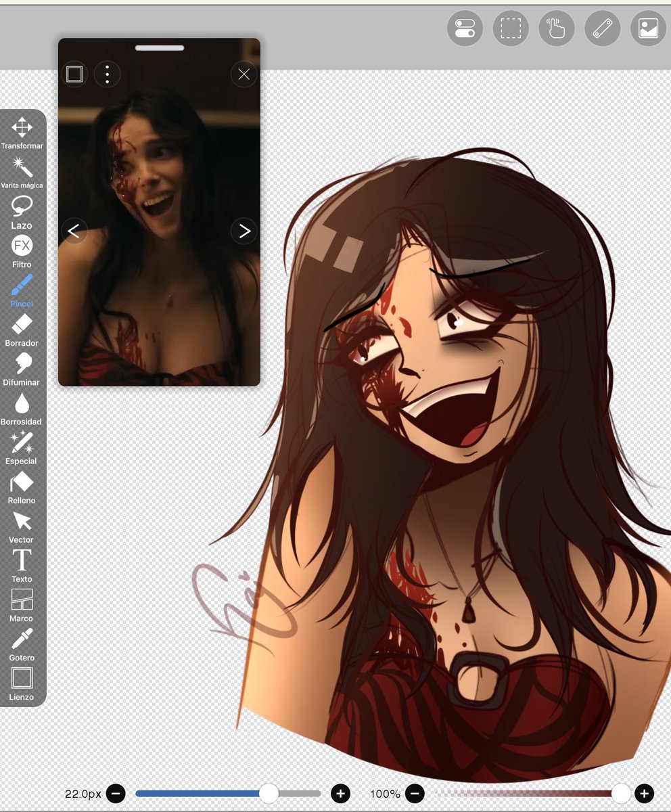Viewport: 671px width, 812px height.
Task: Decrease brush size with minus button
Action: (116, 793)
